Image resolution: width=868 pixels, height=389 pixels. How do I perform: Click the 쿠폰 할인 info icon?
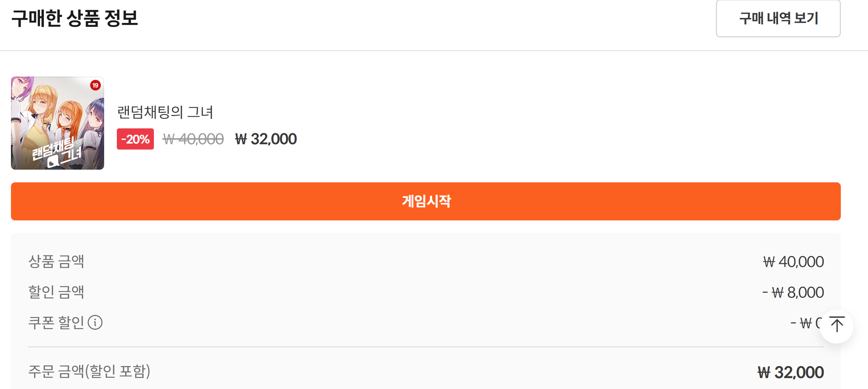[95, 322]
